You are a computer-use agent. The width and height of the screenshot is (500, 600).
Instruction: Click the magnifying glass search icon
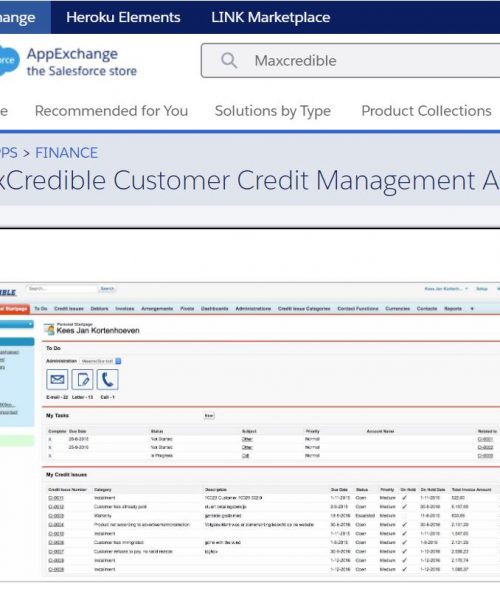(229, 60)
